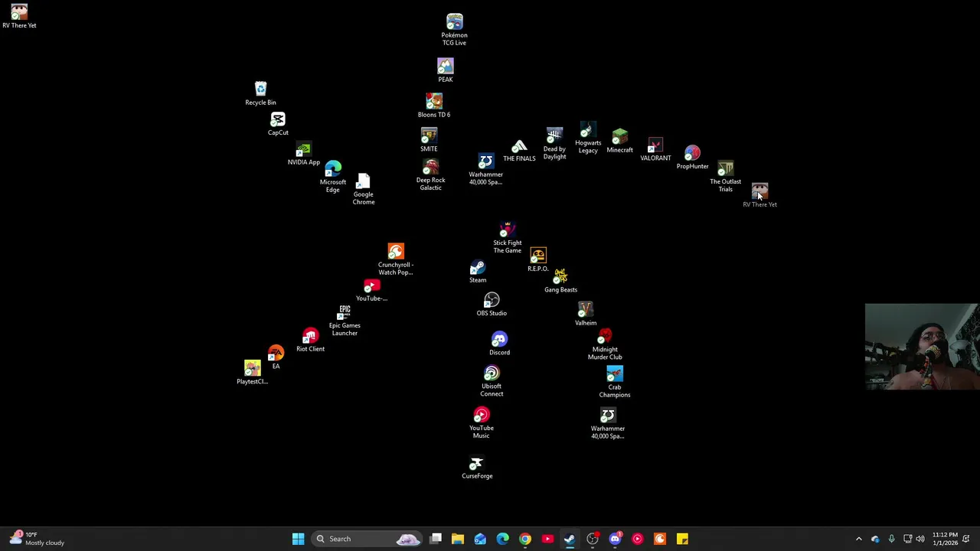Image resolution: width=980 pixels, height=551 pixels.
Task: Select the NVIDIA App icon
Action: [x=304, y=154]
